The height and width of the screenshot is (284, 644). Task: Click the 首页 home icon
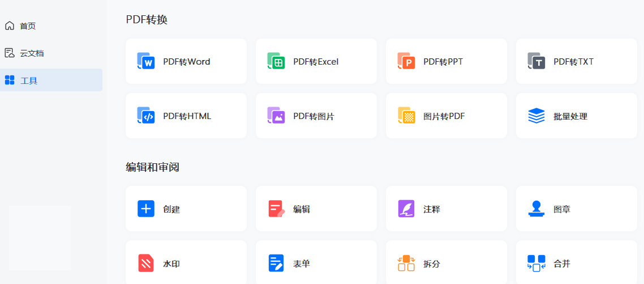[x=10, y=26]
